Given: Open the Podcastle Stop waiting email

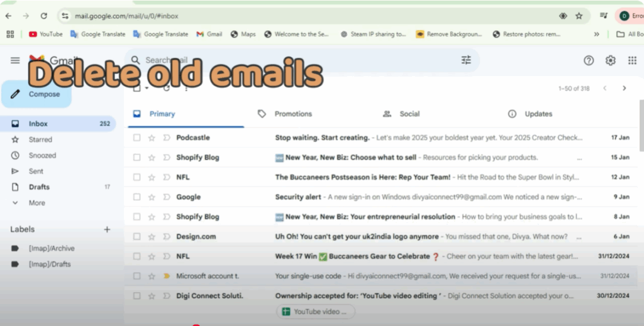Looking at the screenshot, I should click(380, 138).
